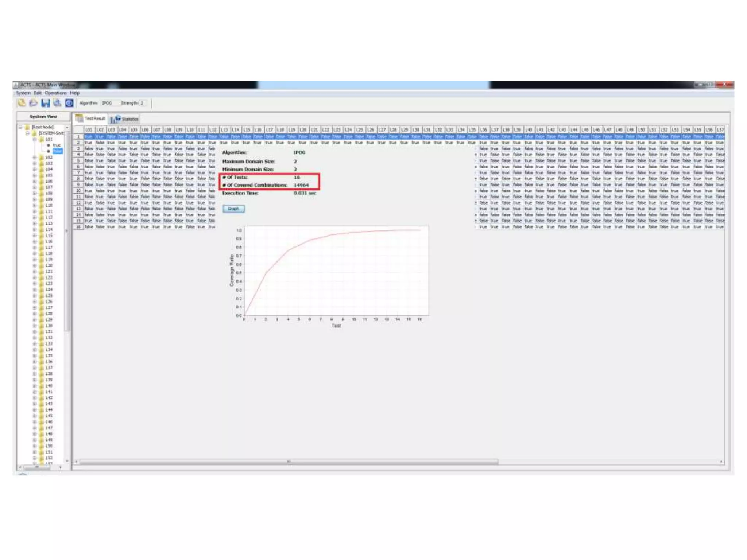
Task: Click the Graph button
Action: coord(233,209)
